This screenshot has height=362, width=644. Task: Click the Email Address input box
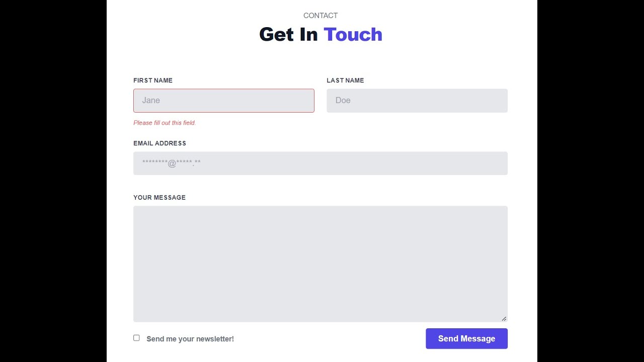pos(320,163)
